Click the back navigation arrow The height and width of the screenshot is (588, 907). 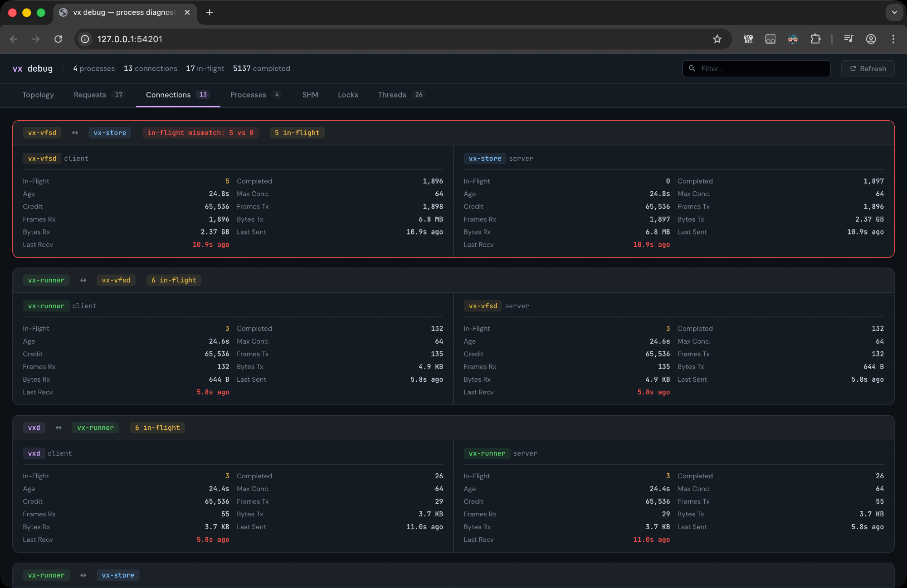[14, 39]
